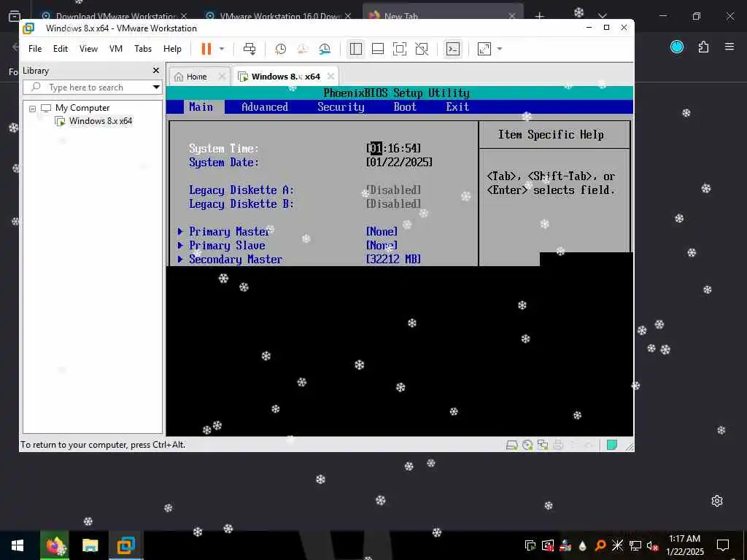This screenshot has height=560, width=747.
Task: Open the stretch mode dropdown arrow
Action: pyautogui.click(x=499, y=49)
